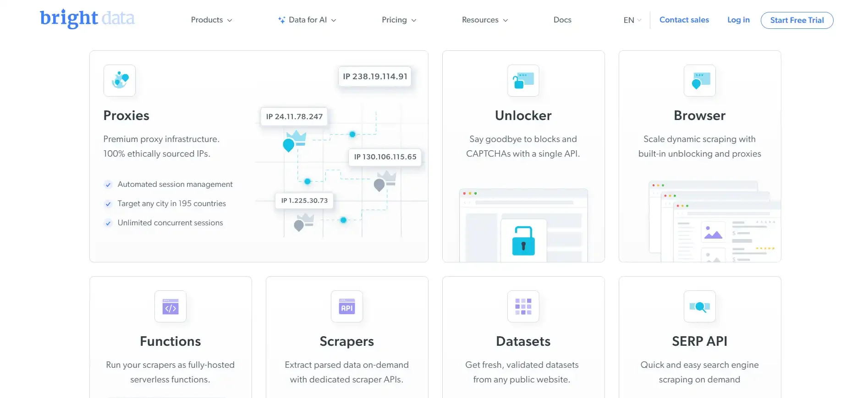Click the big teal padlock in Unlocker illustration
The height and width of the screenshot is (398, 868).
tap(523, 240)
